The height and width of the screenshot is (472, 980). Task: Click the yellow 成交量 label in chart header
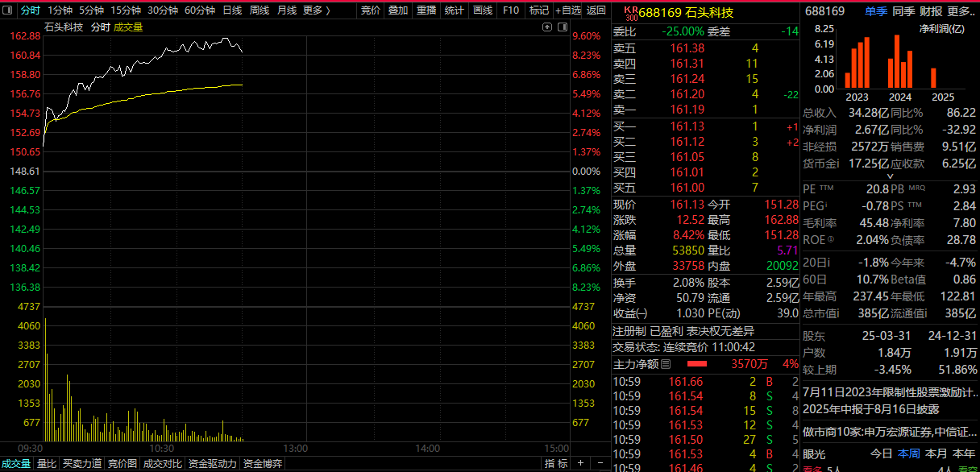(128, 27)
